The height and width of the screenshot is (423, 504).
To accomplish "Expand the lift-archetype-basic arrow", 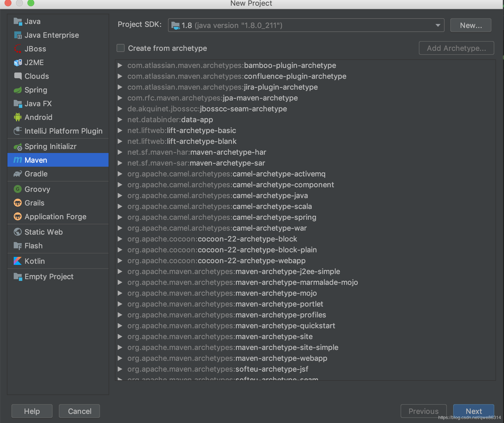I will click(x=120, y=130).
